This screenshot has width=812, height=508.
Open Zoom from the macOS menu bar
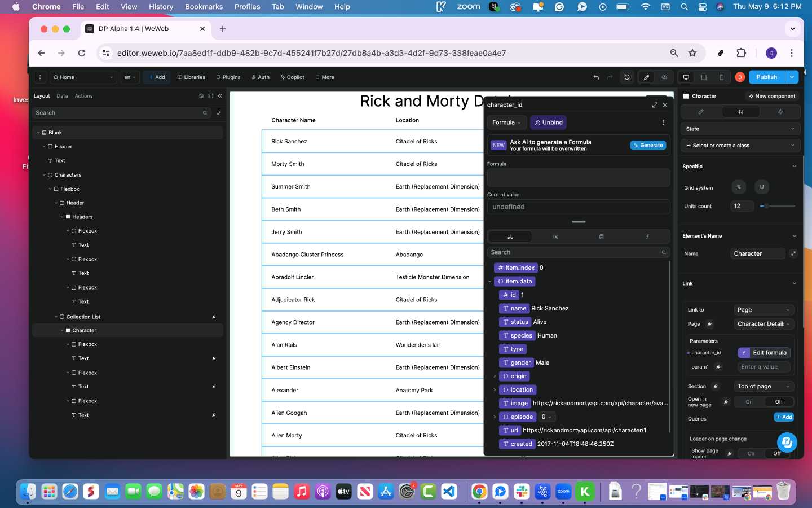[x=467, y=7]
